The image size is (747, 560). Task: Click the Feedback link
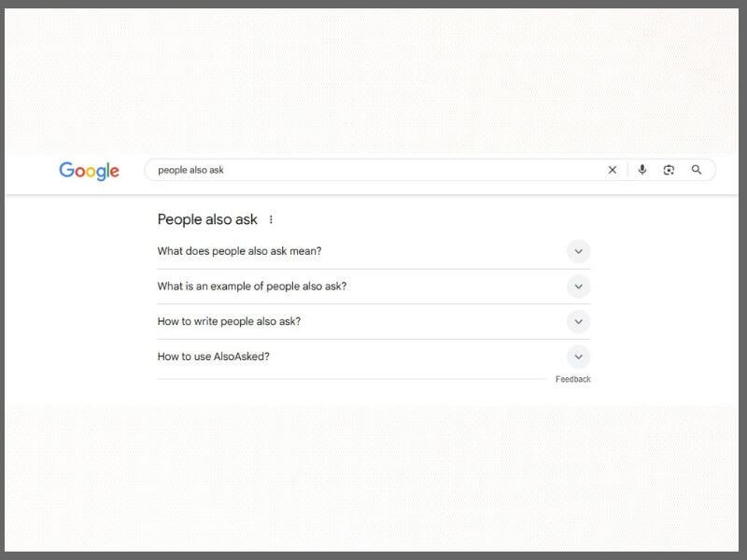tap(574, 379)
